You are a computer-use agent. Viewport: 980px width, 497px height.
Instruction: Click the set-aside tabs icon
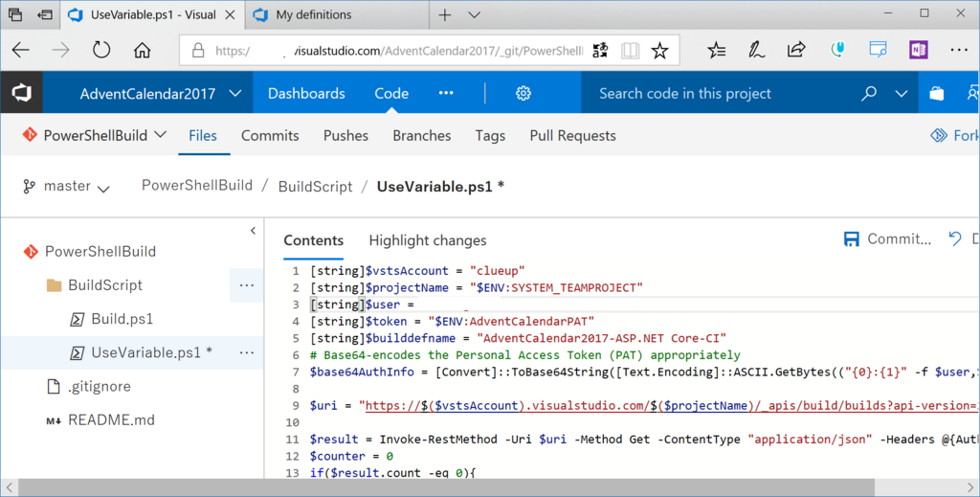tap(45, 14)
